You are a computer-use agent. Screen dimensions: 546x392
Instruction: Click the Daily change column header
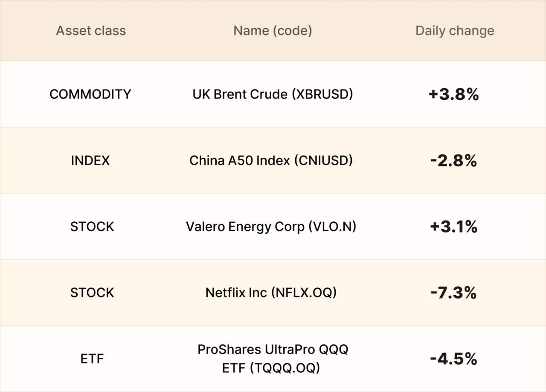click(x=455, y=31)
